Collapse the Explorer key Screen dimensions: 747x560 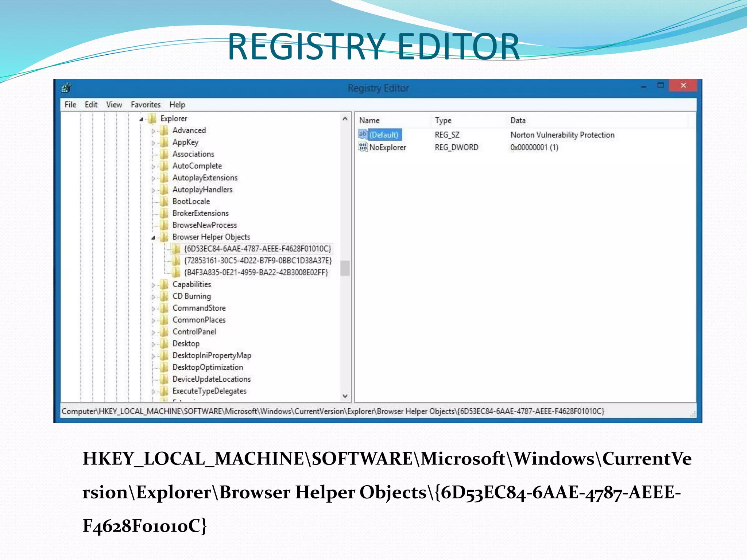[141, 119]
